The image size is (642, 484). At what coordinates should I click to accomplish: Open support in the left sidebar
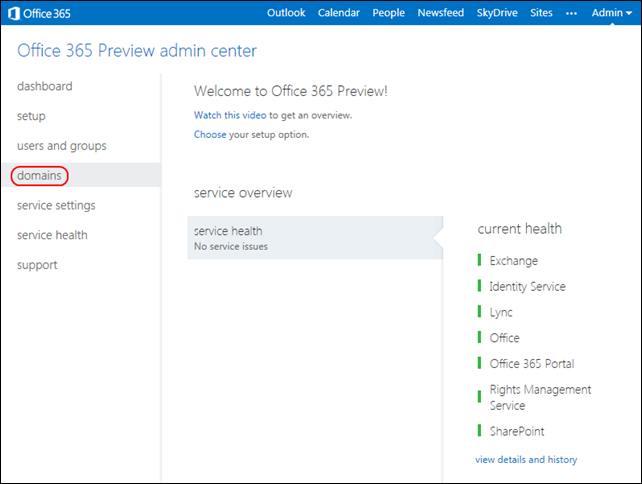click(37, 265)
